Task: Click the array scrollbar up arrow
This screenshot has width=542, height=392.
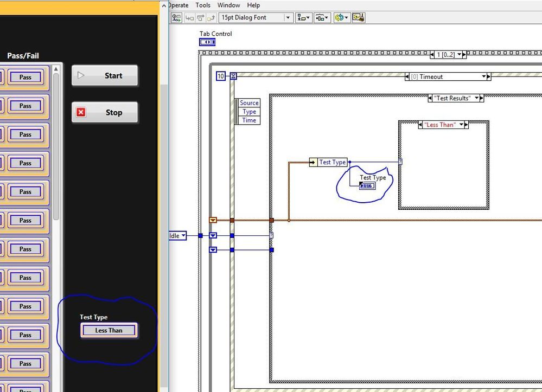Action: pos(56,69)
